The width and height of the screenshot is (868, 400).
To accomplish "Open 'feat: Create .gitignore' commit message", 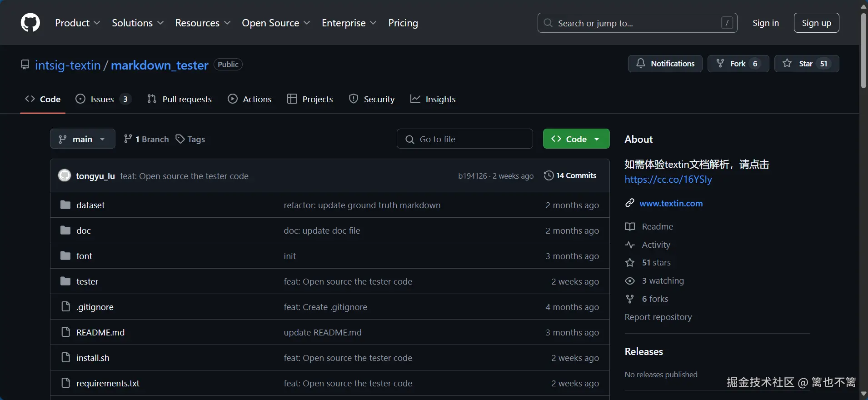I will [325, 307].
